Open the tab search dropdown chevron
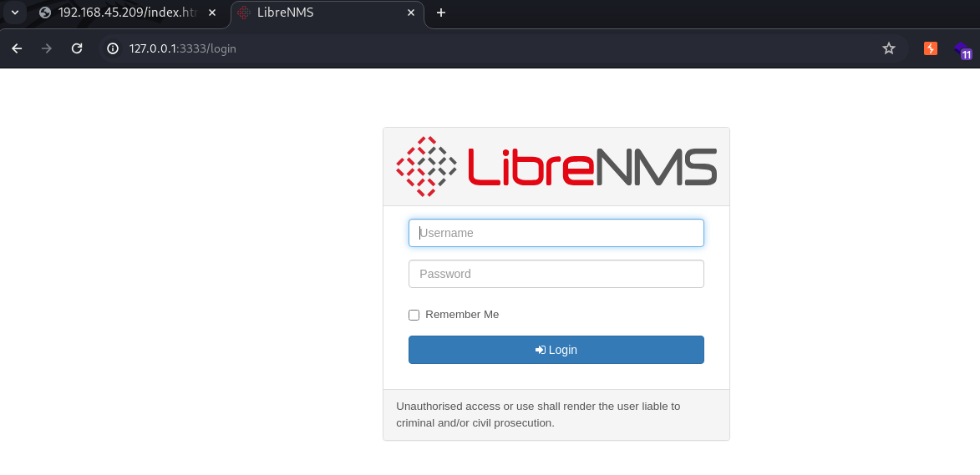Screen dimensions: 980x475 click(15, 13)
